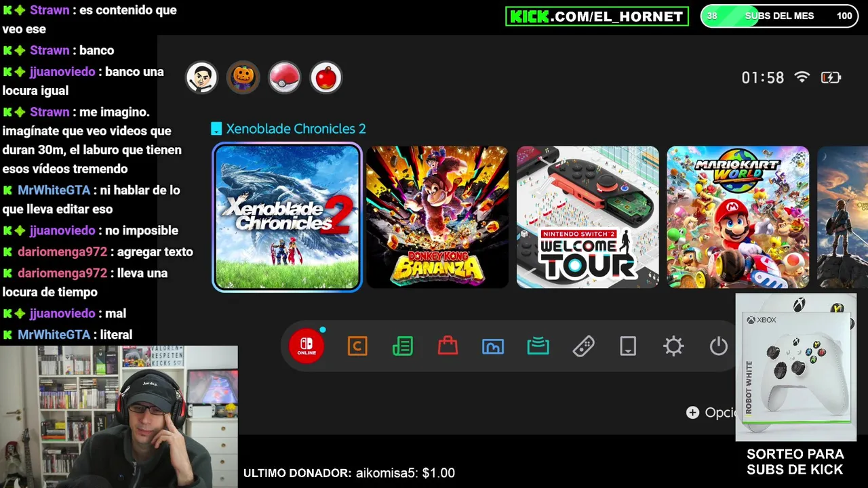This screenshot has width=868, height=488.
Task: Click the Ultimo Donador aikomisa5 text
Action: [349, 473]
